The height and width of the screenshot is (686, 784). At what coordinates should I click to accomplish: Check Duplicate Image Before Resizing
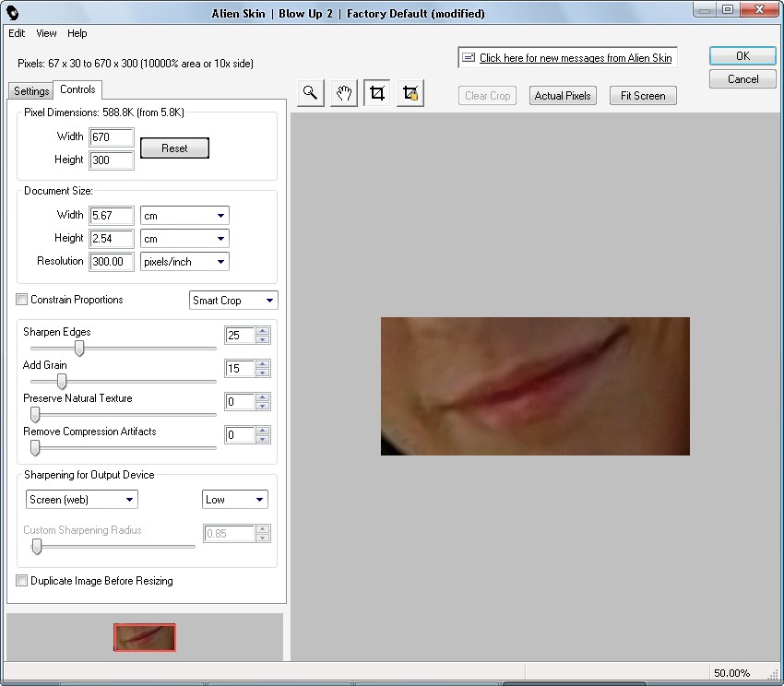(22, 581)
